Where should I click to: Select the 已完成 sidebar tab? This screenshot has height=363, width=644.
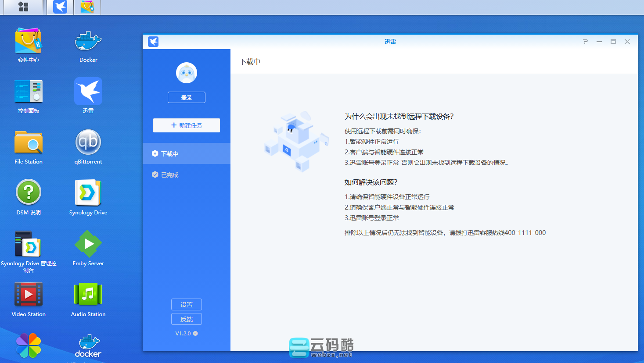(187, 175)
